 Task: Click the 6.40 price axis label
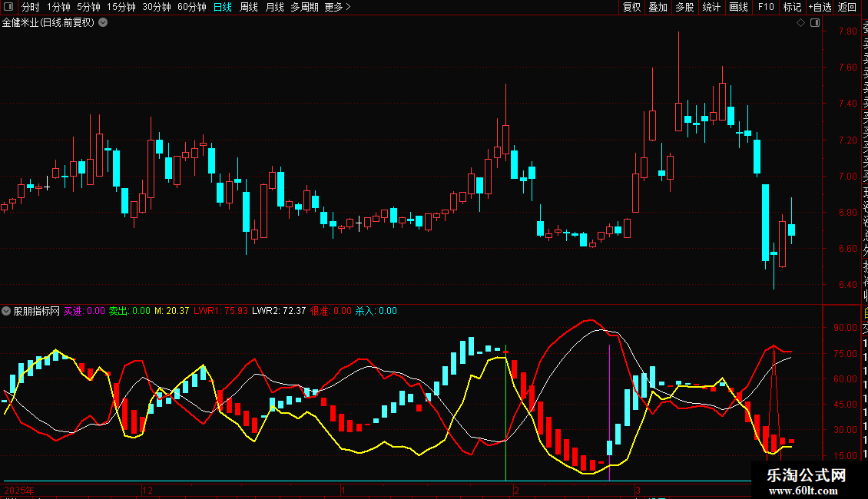coord(847,284)
